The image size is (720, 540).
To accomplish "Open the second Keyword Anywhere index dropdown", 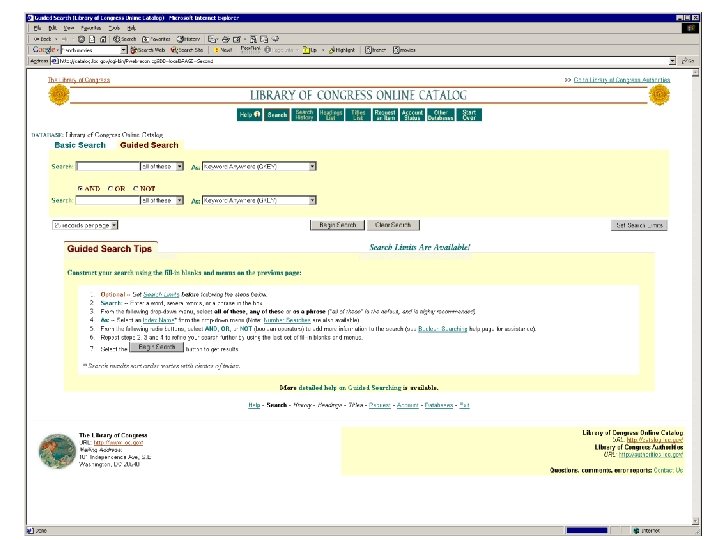I will tap(259, 200).
